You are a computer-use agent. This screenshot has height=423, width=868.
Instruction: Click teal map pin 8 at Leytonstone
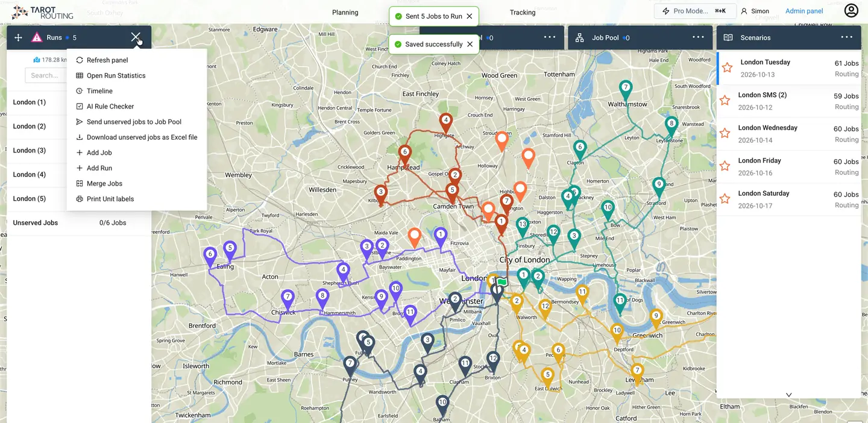671,126
